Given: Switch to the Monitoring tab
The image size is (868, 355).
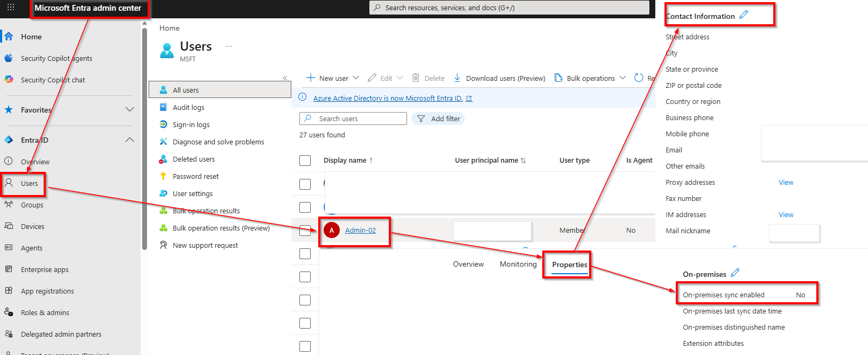Looking at the screenshot, I should [x=518, y=264].
